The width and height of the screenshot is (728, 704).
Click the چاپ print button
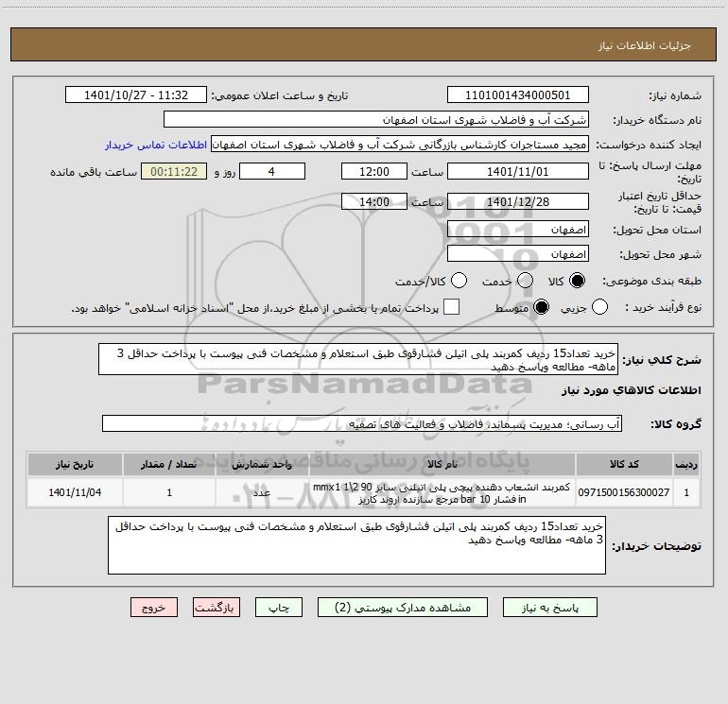coord(279,608)
